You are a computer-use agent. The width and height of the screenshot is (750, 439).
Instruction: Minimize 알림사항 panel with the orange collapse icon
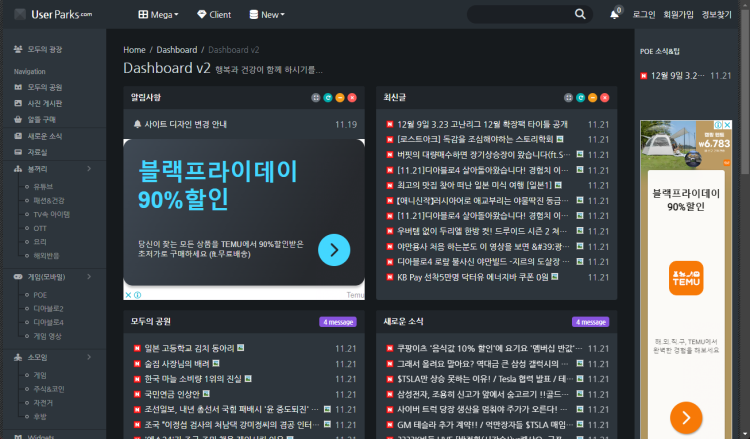click(341, 97)
